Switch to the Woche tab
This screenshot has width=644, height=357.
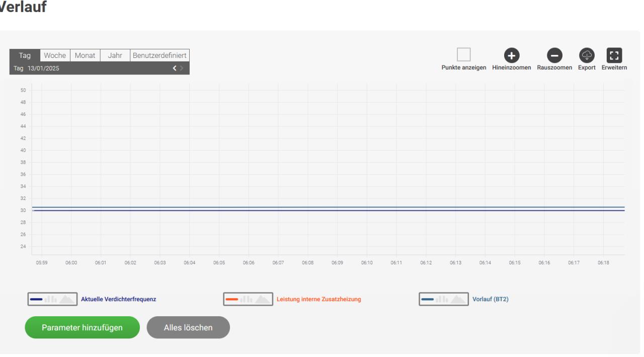[x=55, y=55]
